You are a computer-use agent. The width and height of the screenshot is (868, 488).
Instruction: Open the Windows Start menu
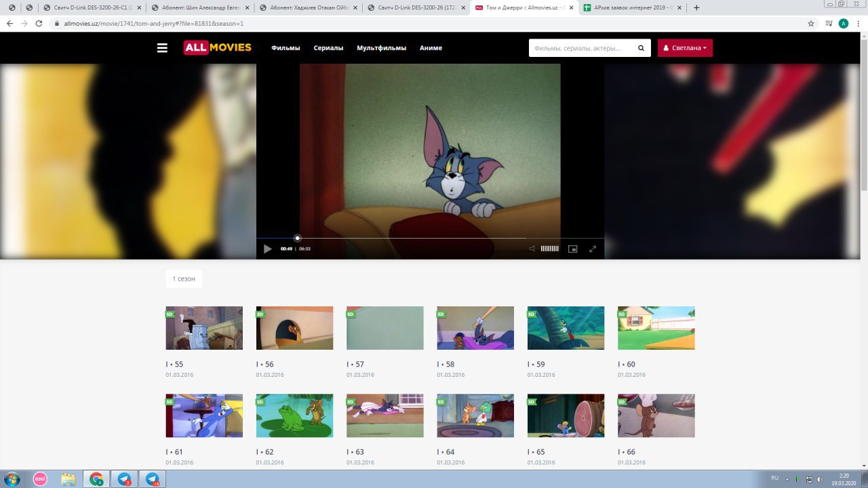point(11,479)
